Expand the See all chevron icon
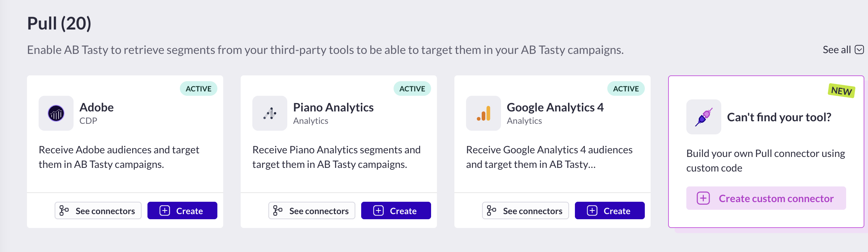 (859, 50)
